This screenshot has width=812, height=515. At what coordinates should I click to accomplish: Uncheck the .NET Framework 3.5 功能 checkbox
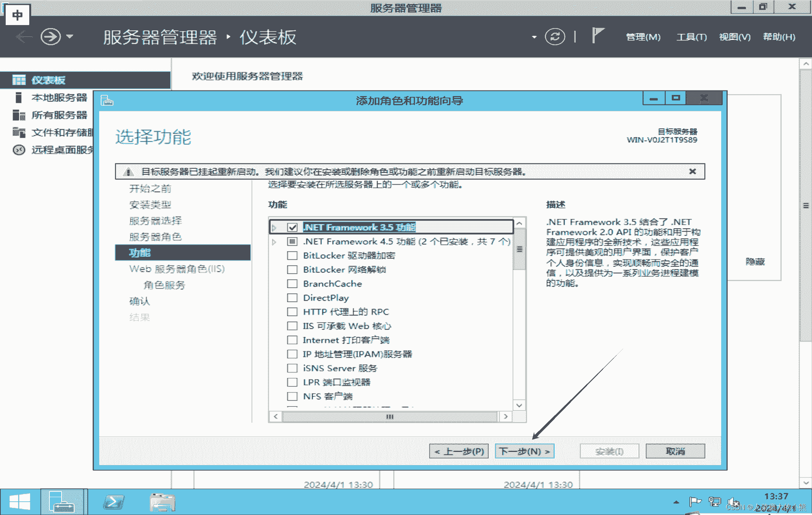pyautogui.click(x=292, y=227)
